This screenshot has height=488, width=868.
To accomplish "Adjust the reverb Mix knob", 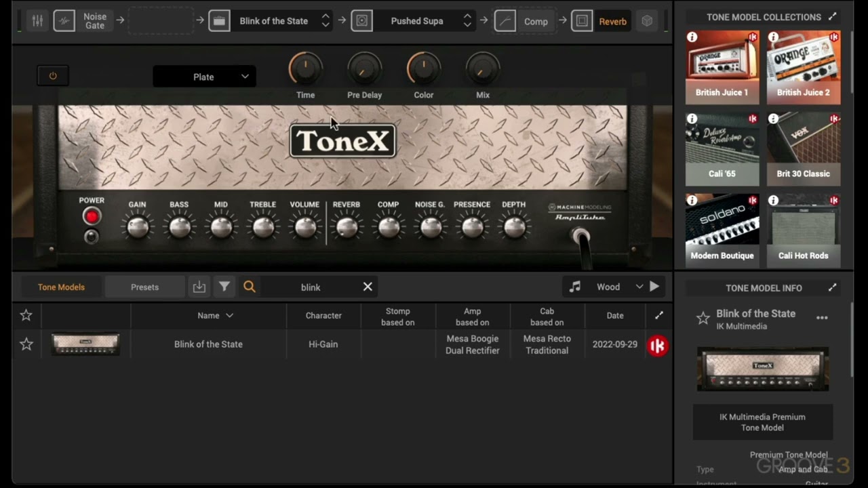I will click(483, 68).
